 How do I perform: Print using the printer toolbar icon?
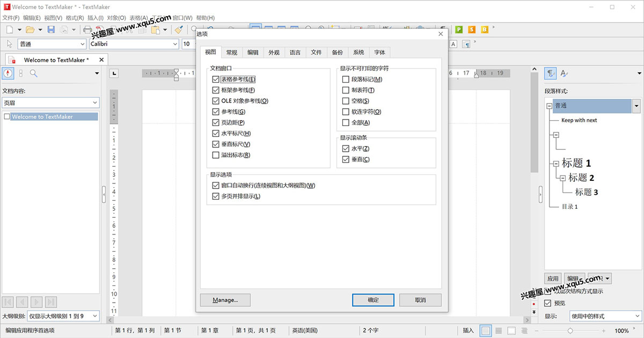87,30
